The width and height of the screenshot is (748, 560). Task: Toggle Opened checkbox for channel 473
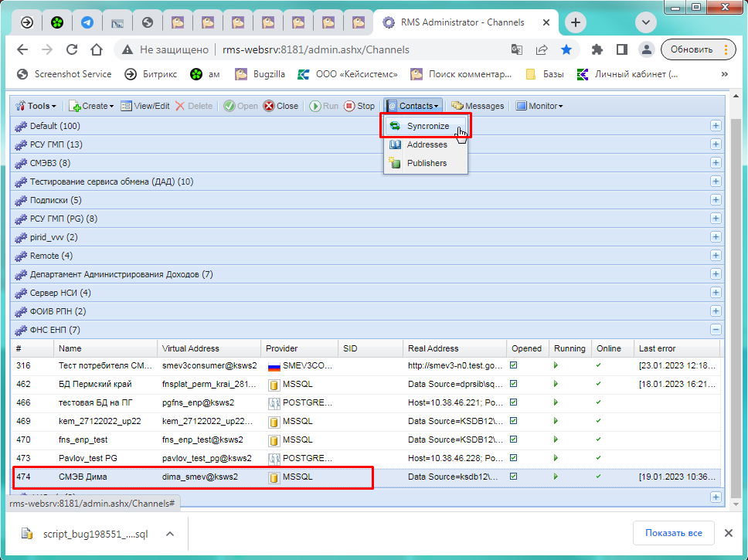pos(514,458)
